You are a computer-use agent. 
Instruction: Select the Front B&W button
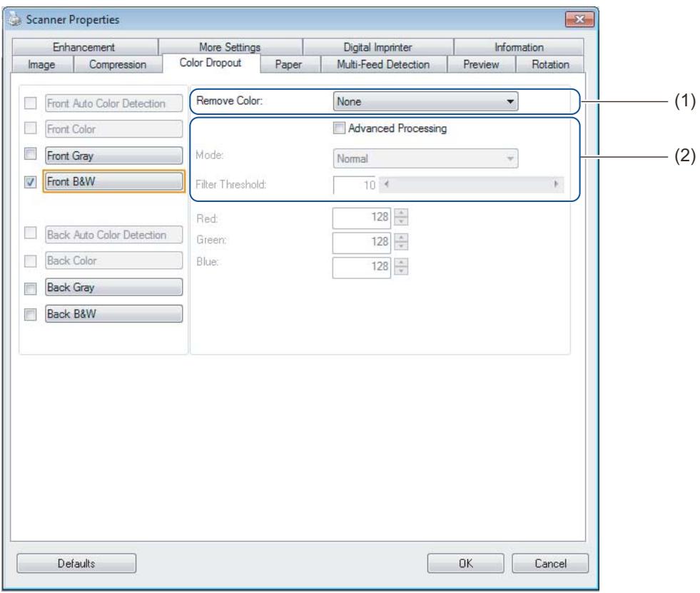click(114, 181)
